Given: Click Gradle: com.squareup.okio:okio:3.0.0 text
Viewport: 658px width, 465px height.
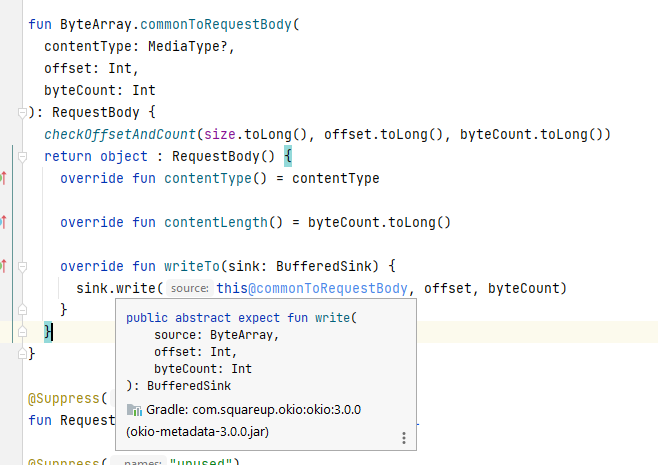Looking at the screenshot, I should [x=253, y=410].
